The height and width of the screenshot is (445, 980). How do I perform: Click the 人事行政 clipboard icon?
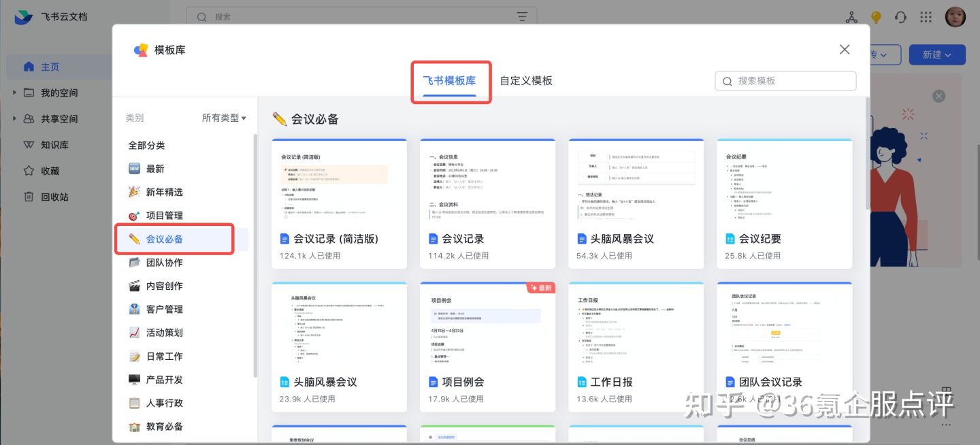[134, 403]
